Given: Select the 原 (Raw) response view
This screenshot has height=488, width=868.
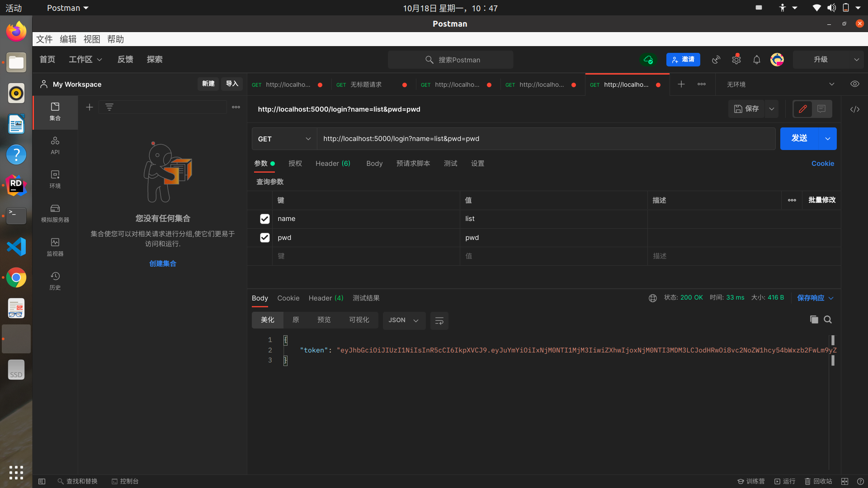Looking at the screenshot, I should tap(296, 320).
